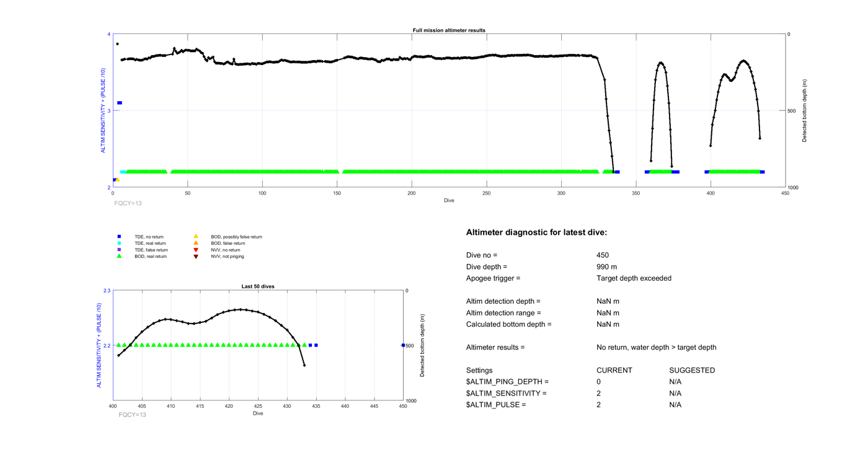
Task: Click the isolated blue square marker near sensitivity 3.1 in full mission plot
Action: tap(120, 103)
